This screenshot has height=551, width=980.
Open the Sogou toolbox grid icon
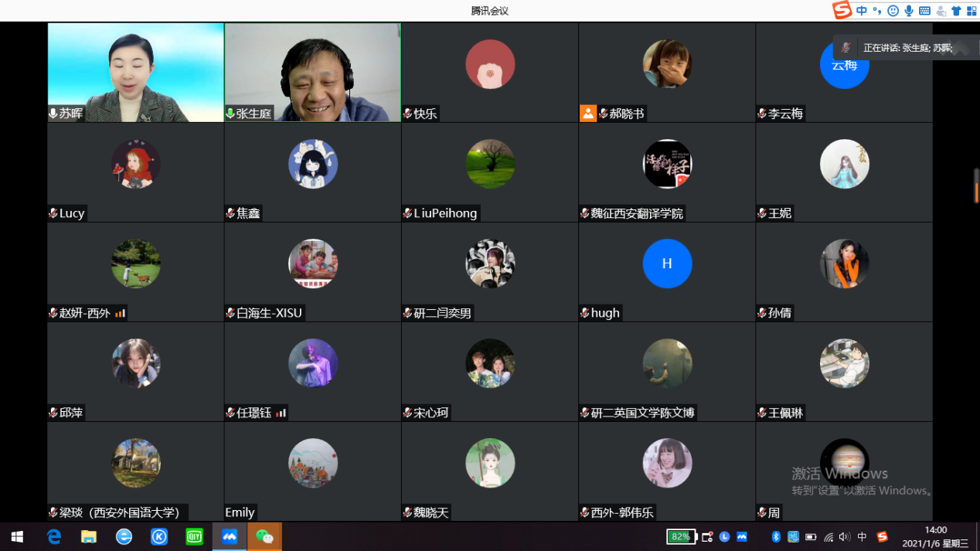(971, 11)
